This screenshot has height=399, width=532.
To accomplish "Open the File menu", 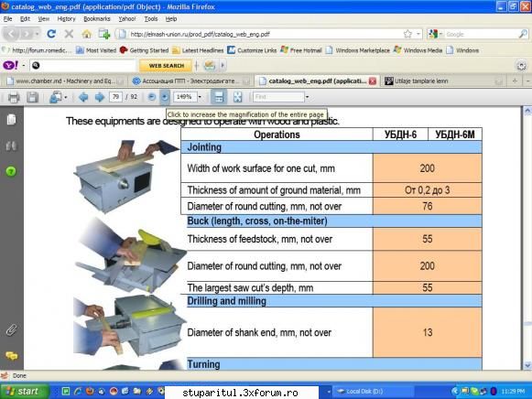I will tap(8, 19).
